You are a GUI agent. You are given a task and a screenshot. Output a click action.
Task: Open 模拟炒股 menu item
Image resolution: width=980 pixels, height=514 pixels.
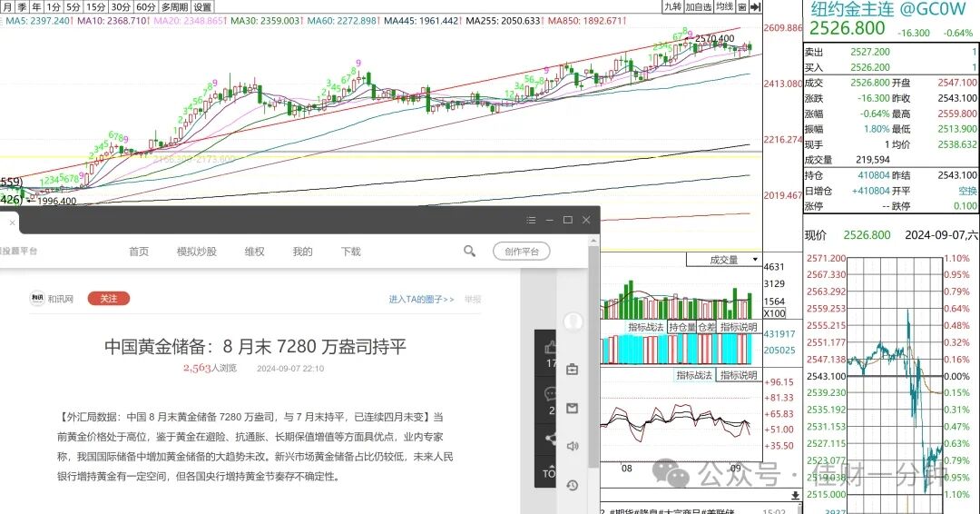click(x=196, y=252)
